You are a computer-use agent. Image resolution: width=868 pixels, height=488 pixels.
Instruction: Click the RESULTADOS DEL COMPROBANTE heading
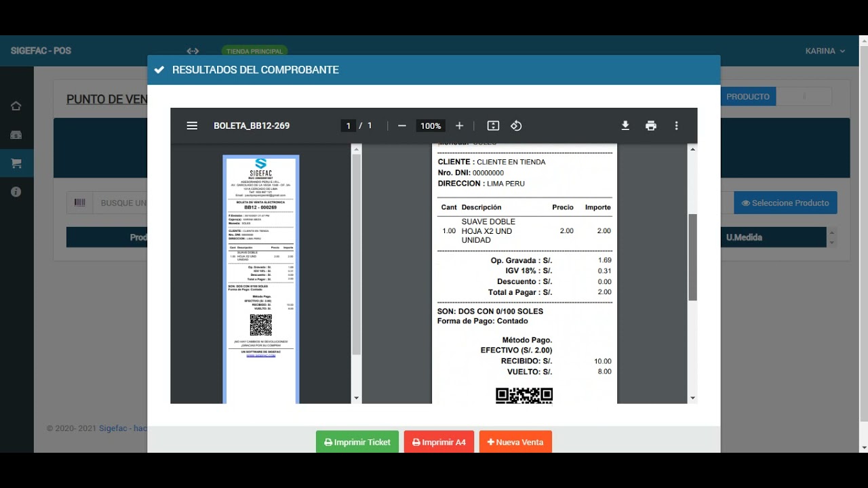point(256,70)
